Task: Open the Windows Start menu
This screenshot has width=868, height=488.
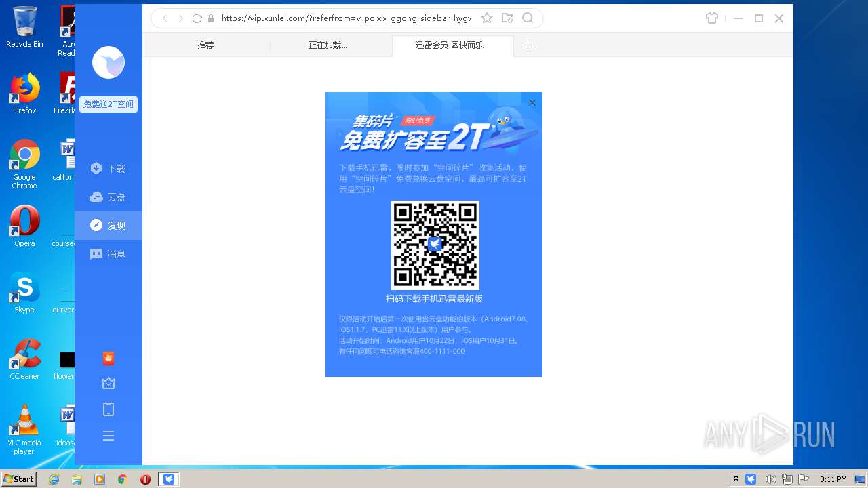Action: pos(18,479)
